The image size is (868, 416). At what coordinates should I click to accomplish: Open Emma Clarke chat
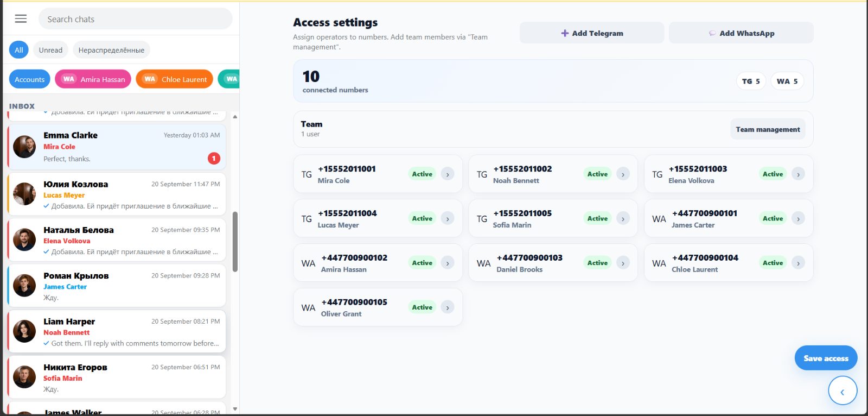tap(117, 147)
